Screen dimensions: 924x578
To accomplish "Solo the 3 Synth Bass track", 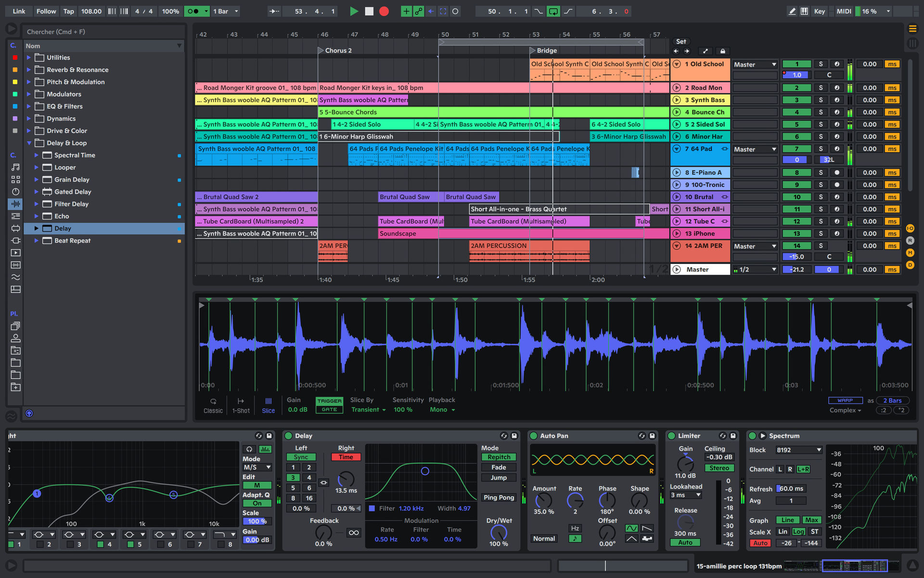I will coord(821,100).
